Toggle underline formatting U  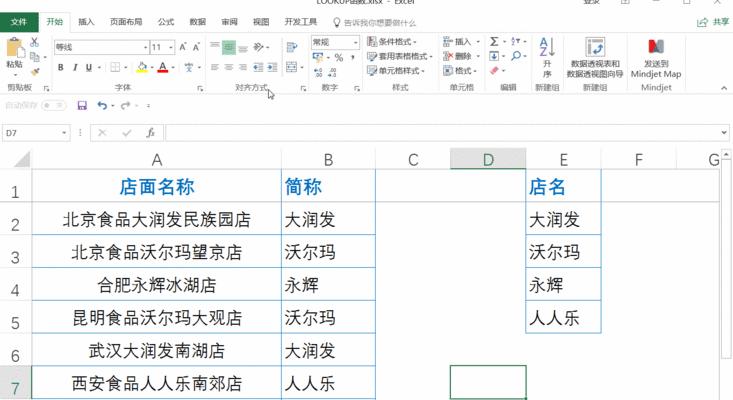pos(89,67)
